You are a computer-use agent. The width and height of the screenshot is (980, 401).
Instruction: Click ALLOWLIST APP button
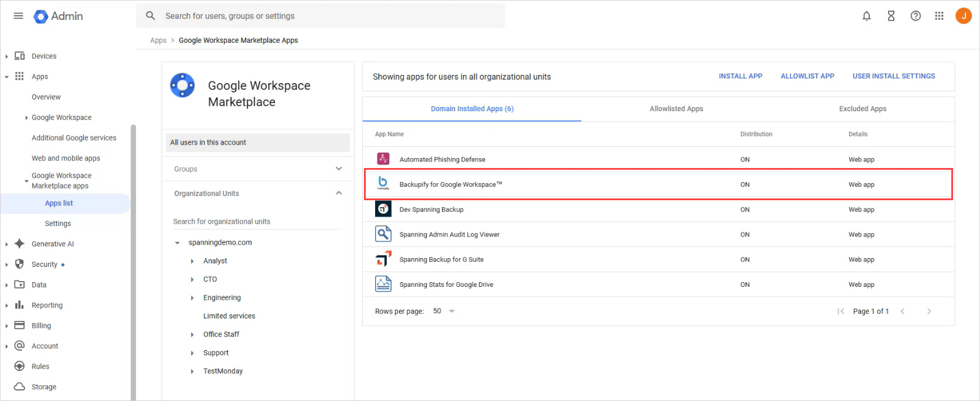(808, 76)
